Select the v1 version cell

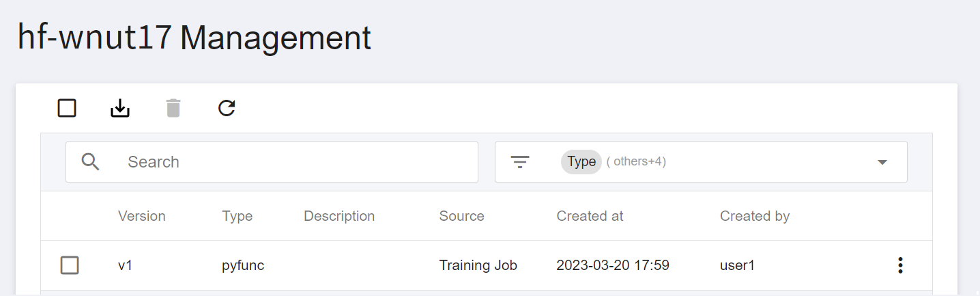(x=125, y=265)
